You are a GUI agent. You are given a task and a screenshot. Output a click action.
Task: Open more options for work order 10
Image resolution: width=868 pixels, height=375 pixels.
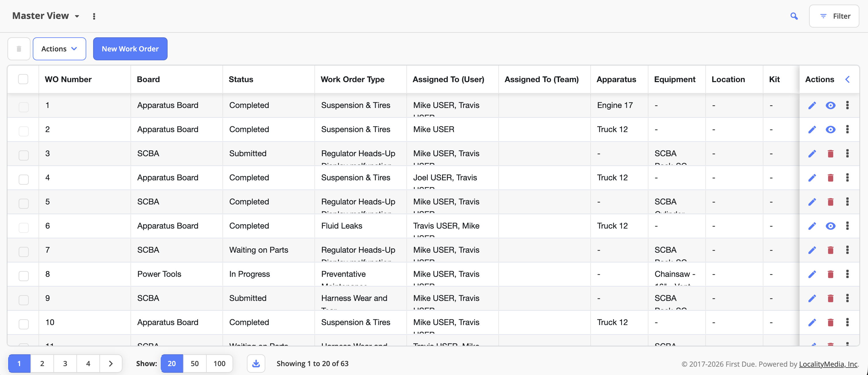pos(847,322)
